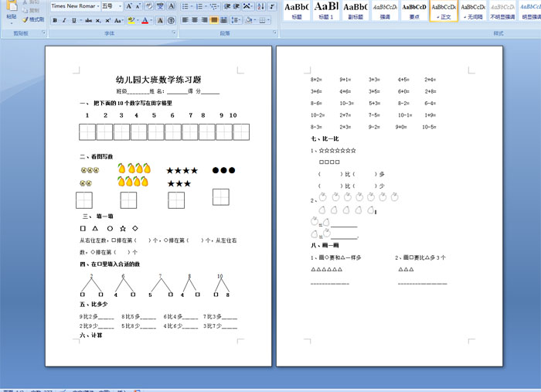Select the 正文 style
The image size is (541, 392).
pyautogui.click(x=444, y=11)
